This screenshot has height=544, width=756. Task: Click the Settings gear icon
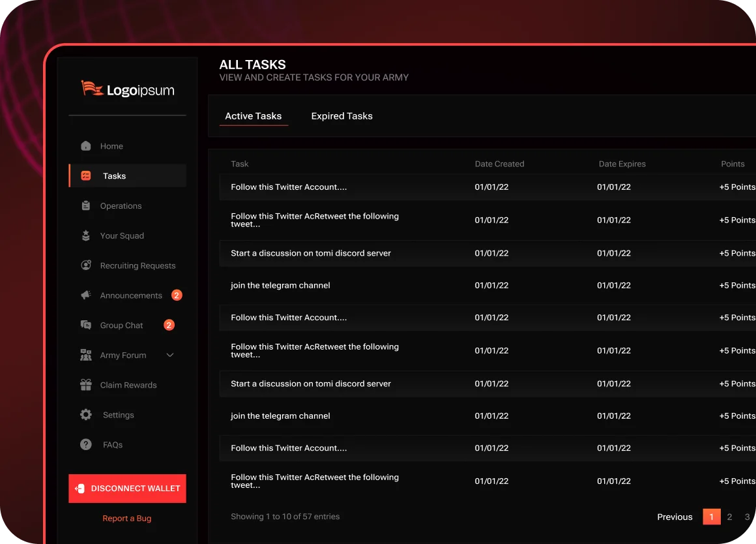pyautogui.click(x=85, y=415)
